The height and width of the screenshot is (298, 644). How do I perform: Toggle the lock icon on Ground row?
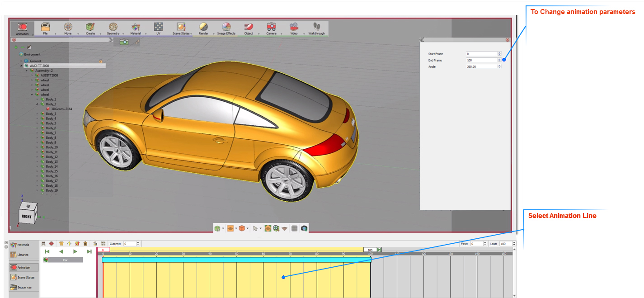pos(100,61)
